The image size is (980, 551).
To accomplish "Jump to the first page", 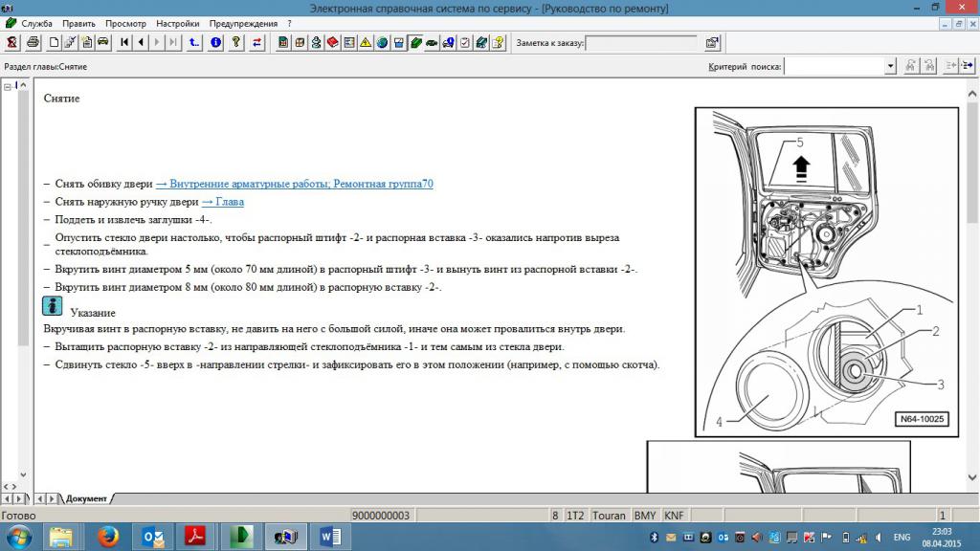I will [124, 42].
